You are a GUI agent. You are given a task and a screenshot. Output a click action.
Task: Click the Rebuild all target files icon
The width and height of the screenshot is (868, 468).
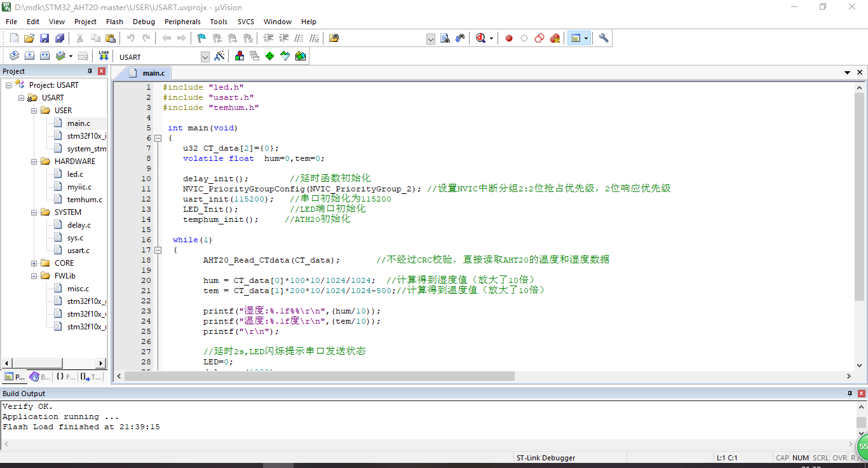(44, 56)
